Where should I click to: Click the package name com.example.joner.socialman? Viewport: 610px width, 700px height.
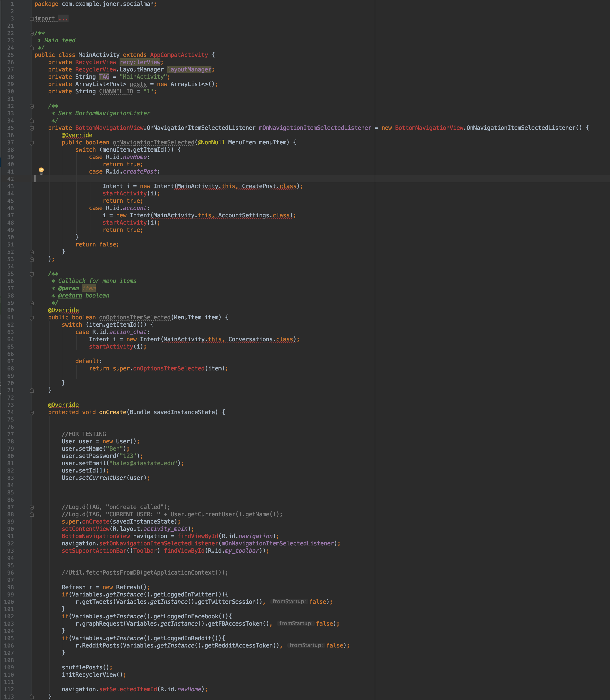click(108, 4)
